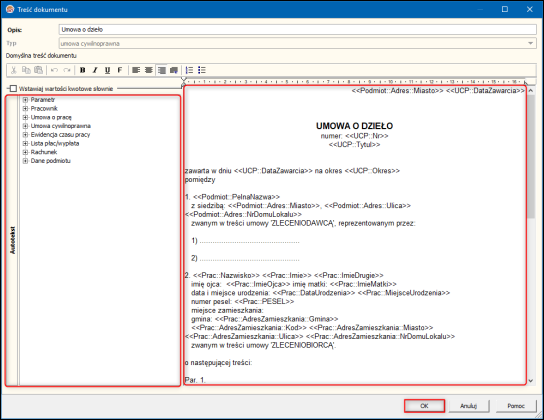544x420 pixels.
Task: Open font settings with the F icon
Action: [120, 70]
